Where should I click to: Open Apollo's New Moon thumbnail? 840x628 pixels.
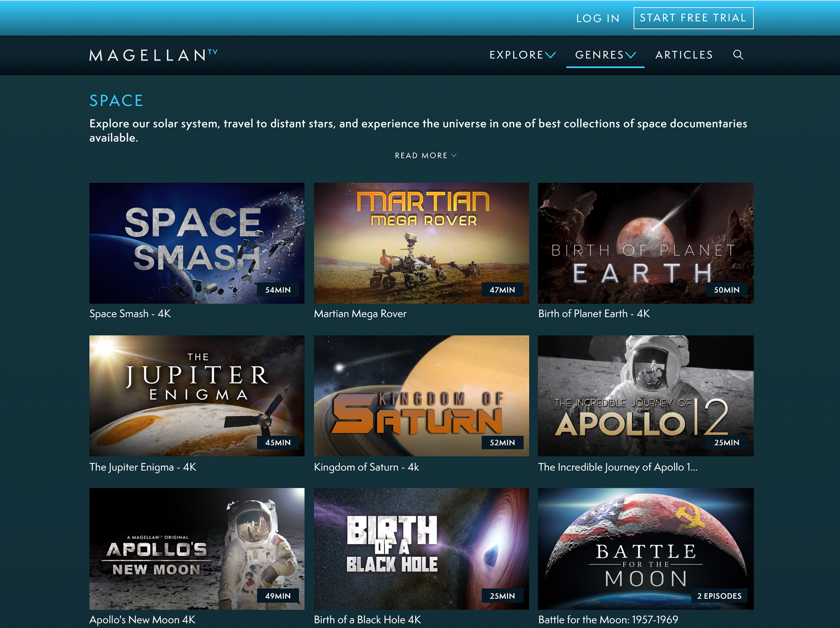pos(197,549)
